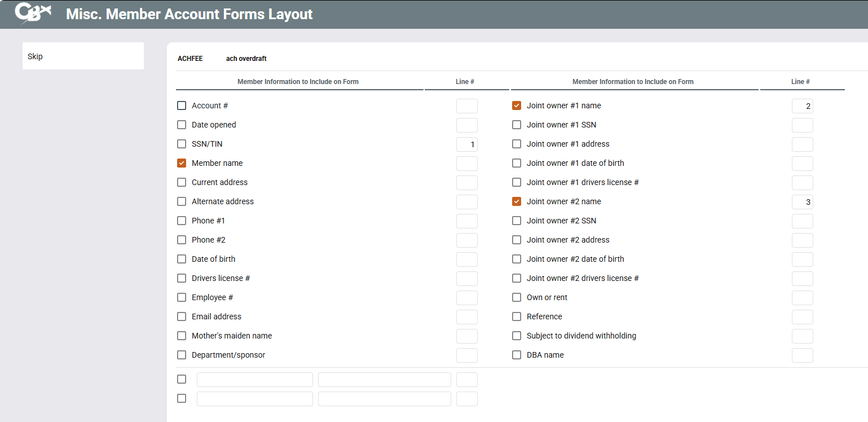The image size is (868, 422).
Task: Enable Subject to dividend withholding
Action: (x=517, y=336)
